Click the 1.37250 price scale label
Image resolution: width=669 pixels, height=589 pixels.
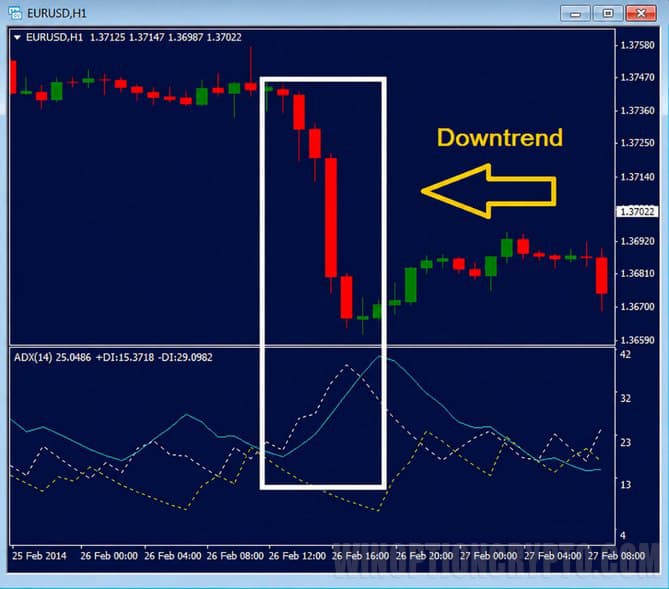point(637,143)
